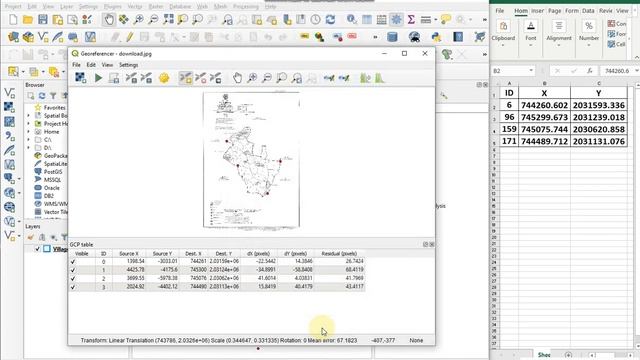Image resolution: width=640 pixels, height=360 pixels.
Task: Click Open Layer Styling brush in Layers panel
Action: pos(31,237)
